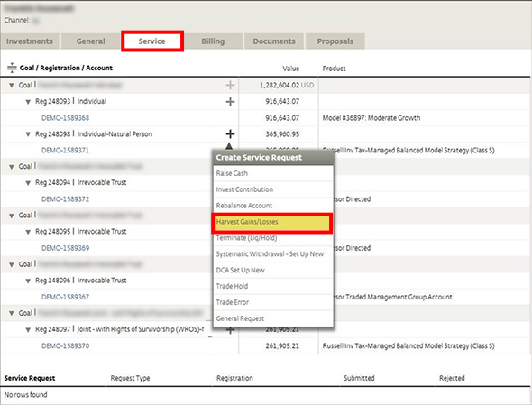This screenshot has width=532, height=405.
Task: Click value 261,905.21 in DEMO-1589370 row
Action: (x=282, y=346)
